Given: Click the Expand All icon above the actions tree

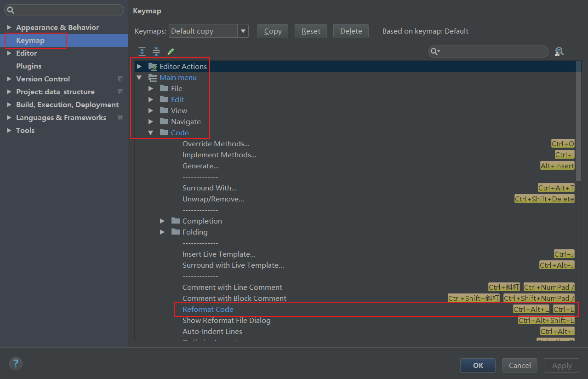Looking at the screenshot, I should tap(142, 52).
